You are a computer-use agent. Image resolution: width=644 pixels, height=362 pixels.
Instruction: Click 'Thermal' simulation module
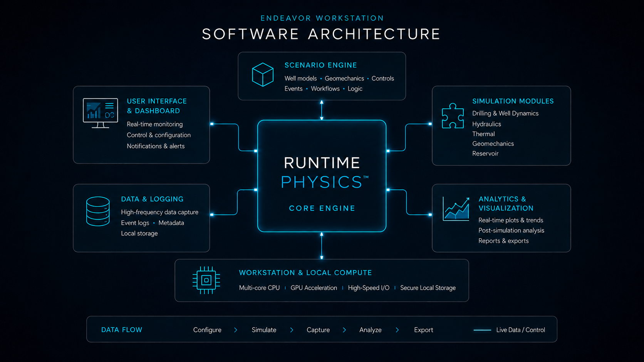tap(483, 134)
